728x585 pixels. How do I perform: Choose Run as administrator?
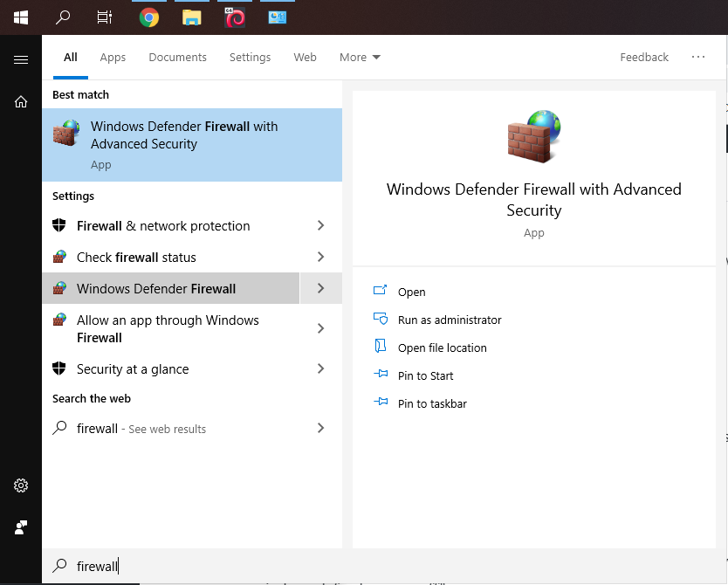coord(450,320)
